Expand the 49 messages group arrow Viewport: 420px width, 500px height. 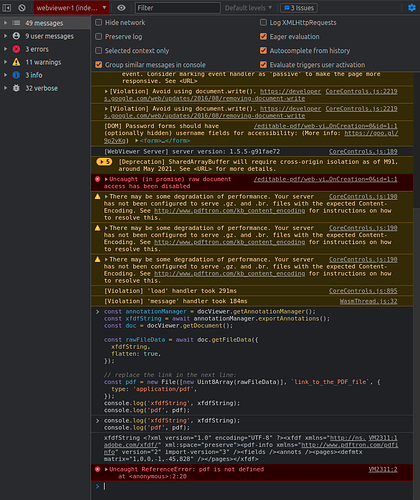click(x=5, y=23)
